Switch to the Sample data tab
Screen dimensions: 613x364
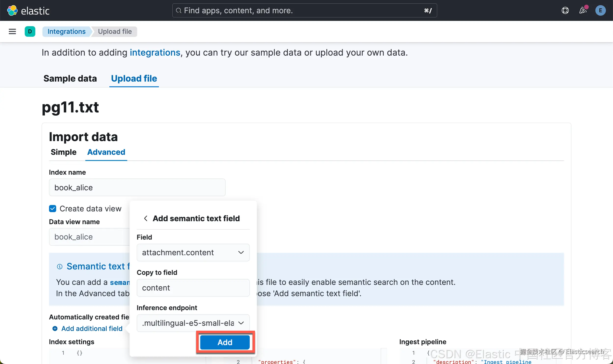[70, 78]
